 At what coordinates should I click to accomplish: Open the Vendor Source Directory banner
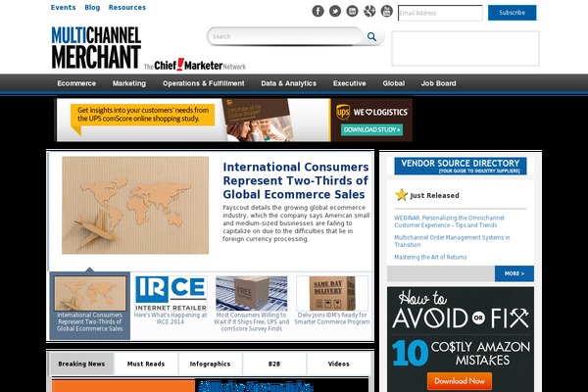(461, 166)
